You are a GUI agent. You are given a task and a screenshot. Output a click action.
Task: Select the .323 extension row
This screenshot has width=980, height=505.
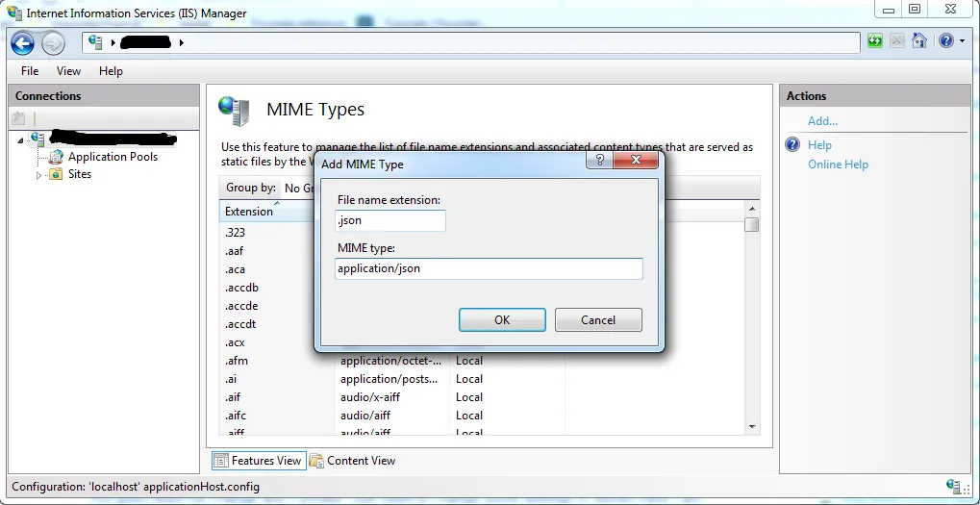click(x=235, y=233)
